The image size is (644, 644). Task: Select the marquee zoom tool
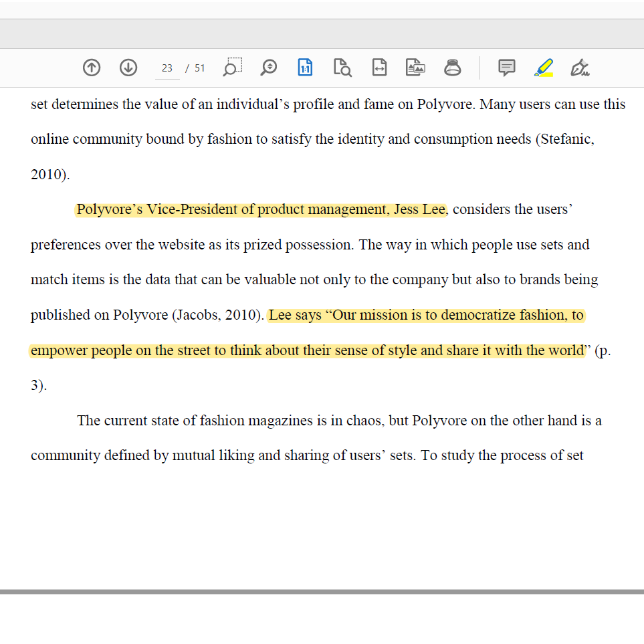[x=233, y=68]
